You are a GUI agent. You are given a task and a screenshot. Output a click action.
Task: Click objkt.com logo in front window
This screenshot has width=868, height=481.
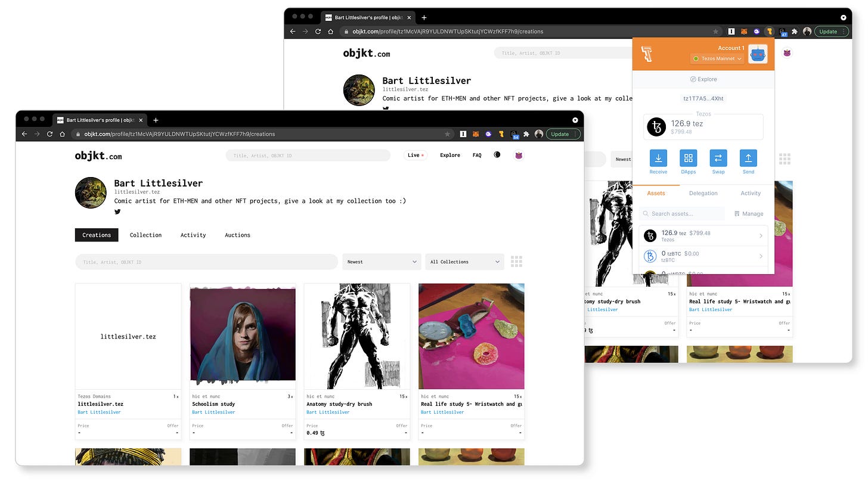[x=98, y=156]
